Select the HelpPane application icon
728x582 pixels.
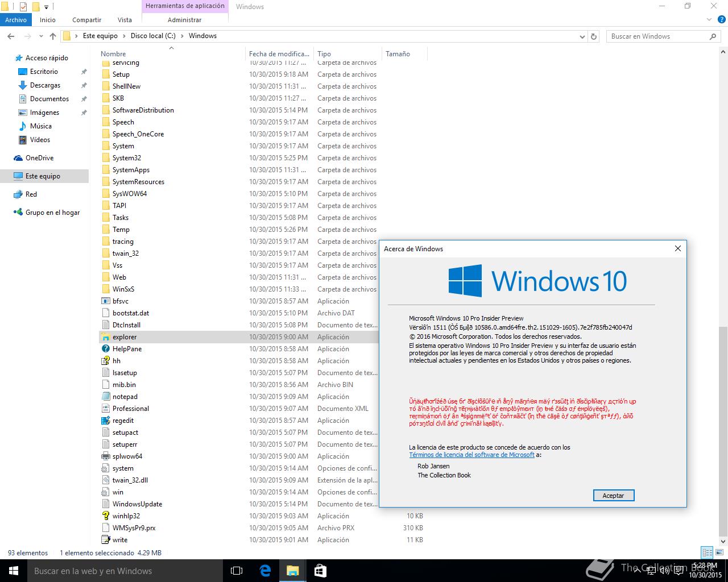click(x=105, y=349)
